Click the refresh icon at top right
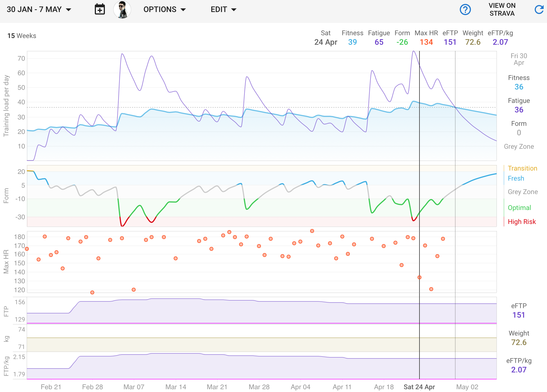547x392 pixels. click(539, 10)
